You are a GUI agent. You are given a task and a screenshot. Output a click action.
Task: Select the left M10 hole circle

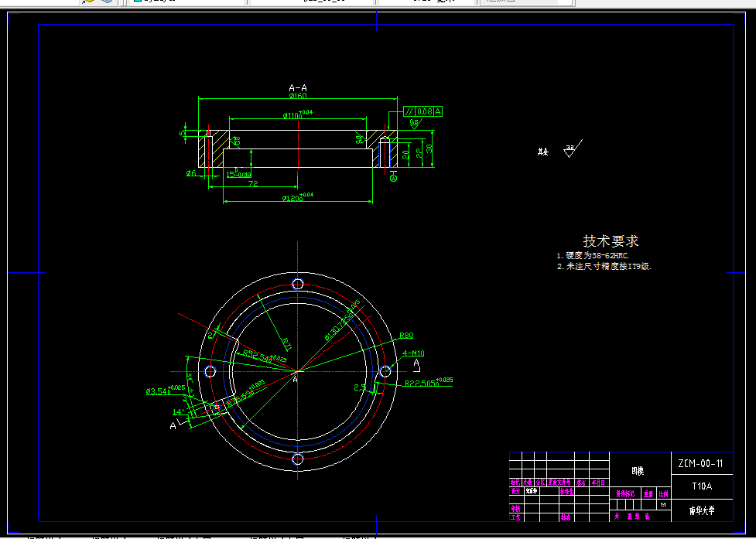coord(210,371)
